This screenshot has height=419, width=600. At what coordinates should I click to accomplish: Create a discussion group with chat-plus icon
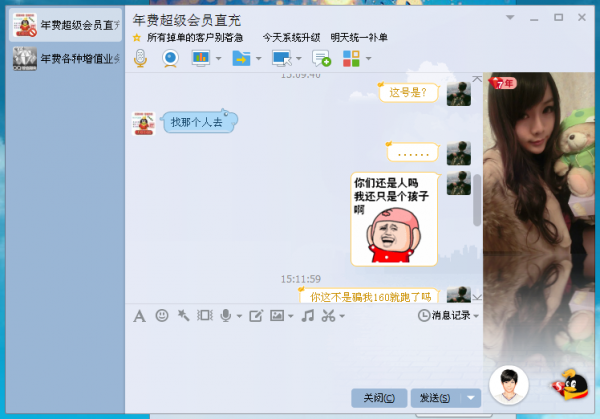point(321,59)
